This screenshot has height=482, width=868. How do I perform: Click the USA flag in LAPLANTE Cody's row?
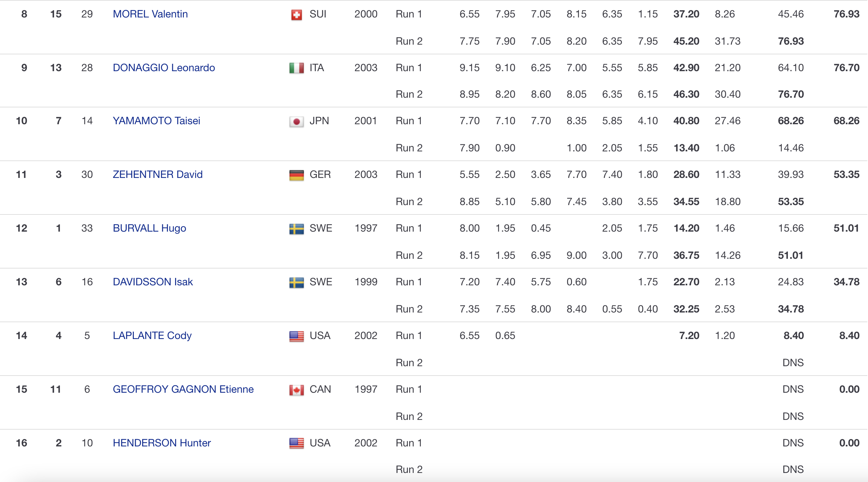(297, 336)
